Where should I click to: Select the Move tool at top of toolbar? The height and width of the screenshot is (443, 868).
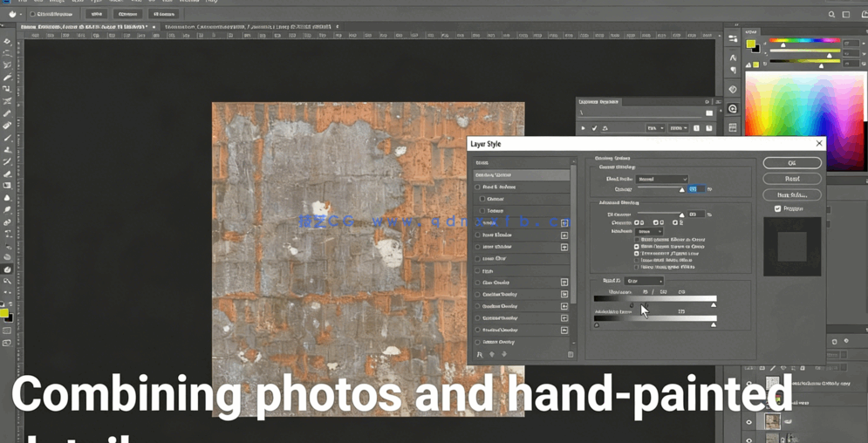[x=7, y=41]
